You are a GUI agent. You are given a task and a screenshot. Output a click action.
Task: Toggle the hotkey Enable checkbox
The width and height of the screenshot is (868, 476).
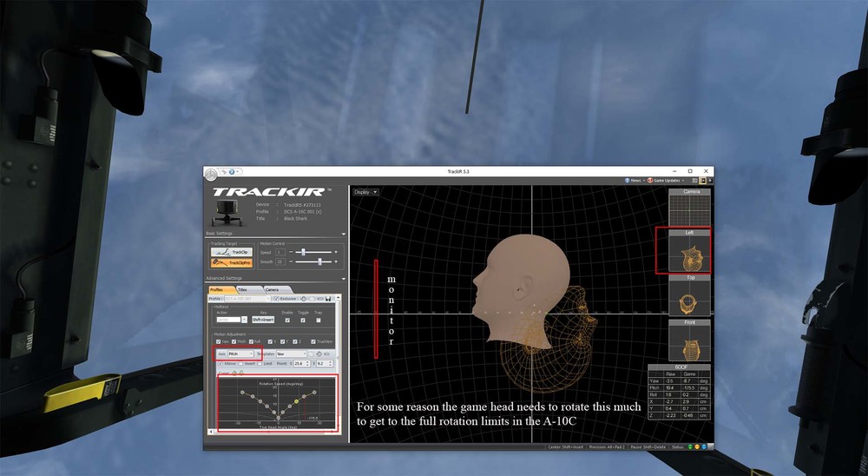pos(287,321)
